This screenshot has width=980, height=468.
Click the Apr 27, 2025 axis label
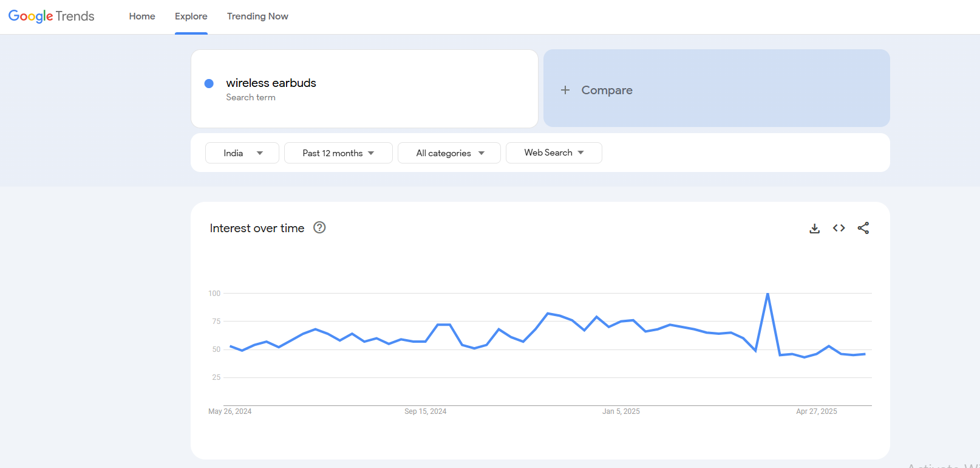click(816, 411)
